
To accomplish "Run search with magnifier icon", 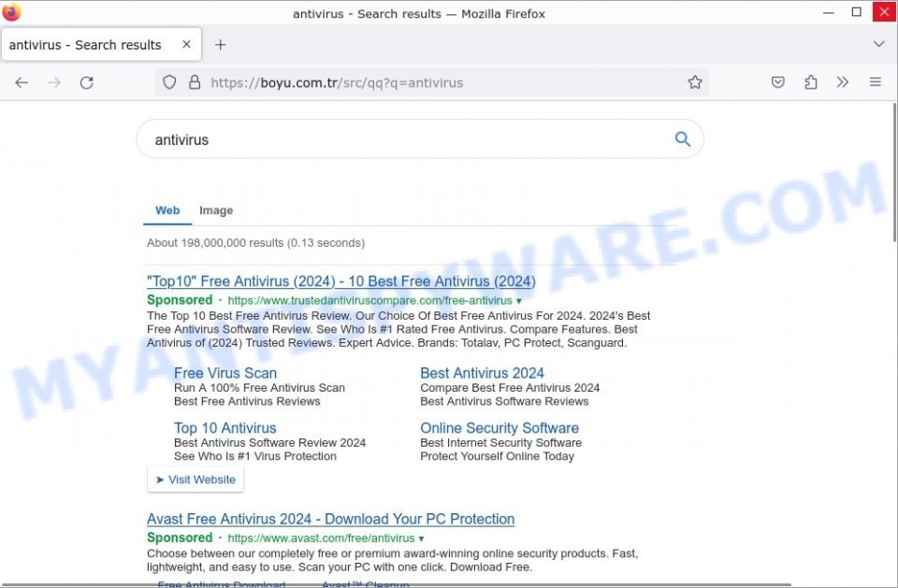I will tap(682, 139).
